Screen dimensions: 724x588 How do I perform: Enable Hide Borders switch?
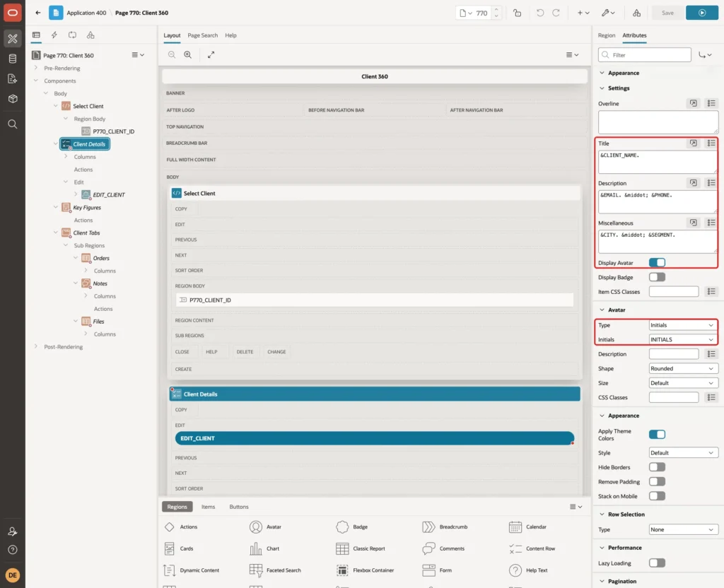[x=657, y=467]
